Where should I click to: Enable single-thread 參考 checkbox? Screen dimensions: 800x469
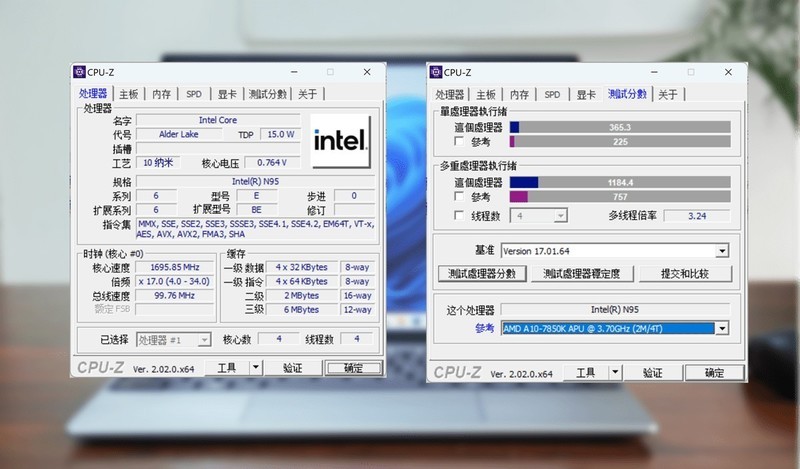[x=459, y=141]
